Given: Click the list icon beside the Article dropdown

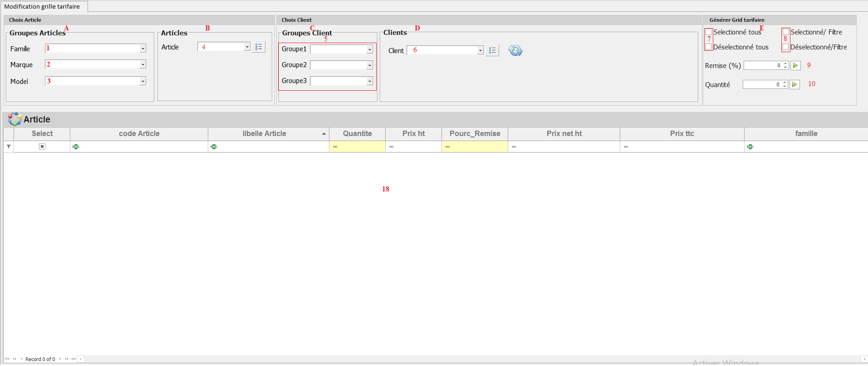Looking at the screenshot, I should click(259, 47).
